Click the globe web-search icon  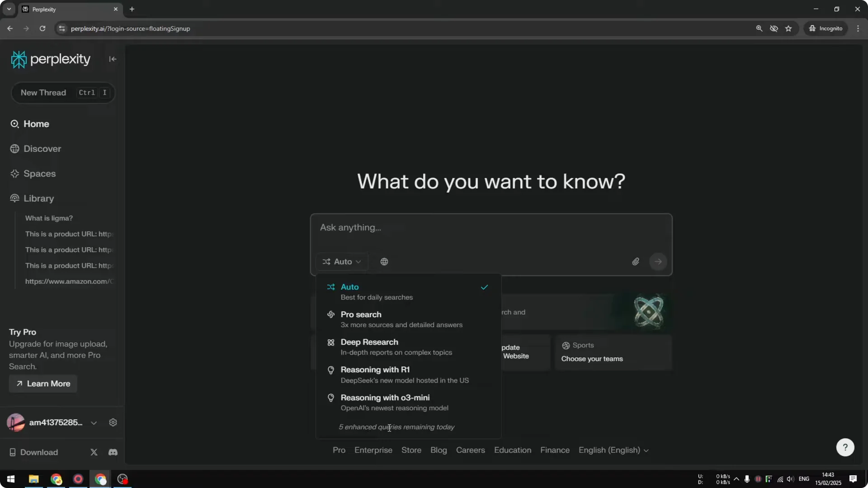pos(384,262)
